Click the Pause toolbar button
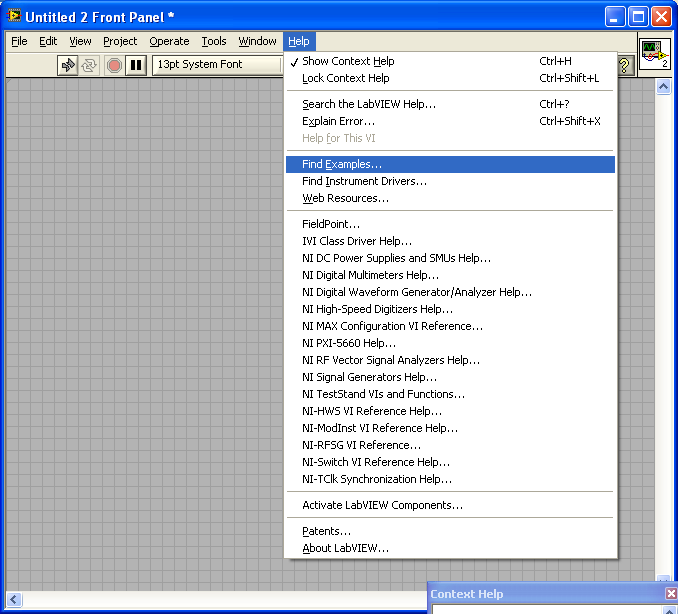Viewport: 678px width, 614px height. click(x=136, y=65)
